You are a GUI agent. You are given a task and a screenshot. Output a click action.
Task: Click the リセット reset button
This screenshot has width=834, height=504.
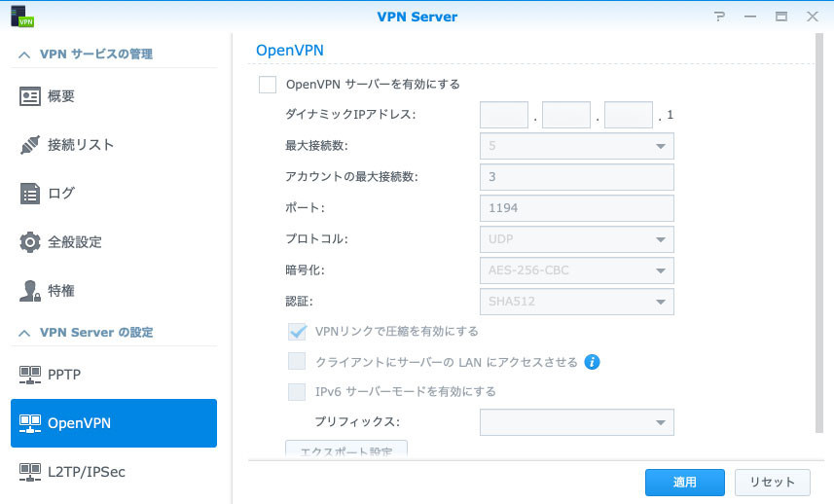pos(773,483)
